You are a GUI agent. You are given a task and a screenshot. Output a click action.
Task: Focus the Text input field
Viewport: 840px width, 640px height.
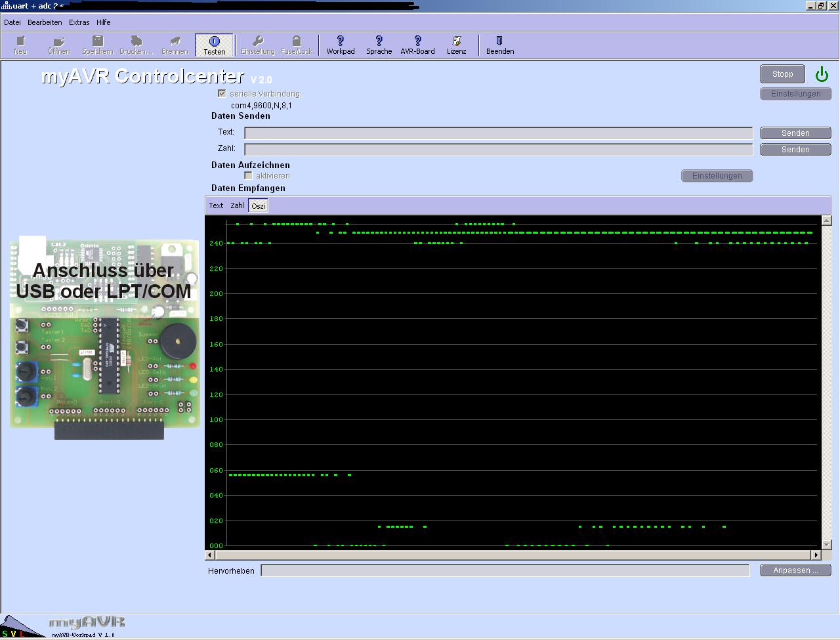[x=498, y=133]
